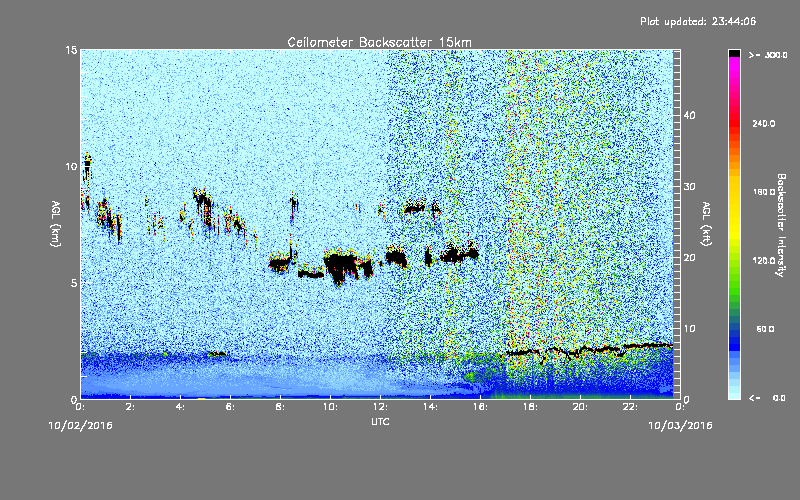The height and width of the screenshot is (500, 800).
Task: Click the '20:' hour tick label
Action: pyautogui.click(x=581, y=407)
